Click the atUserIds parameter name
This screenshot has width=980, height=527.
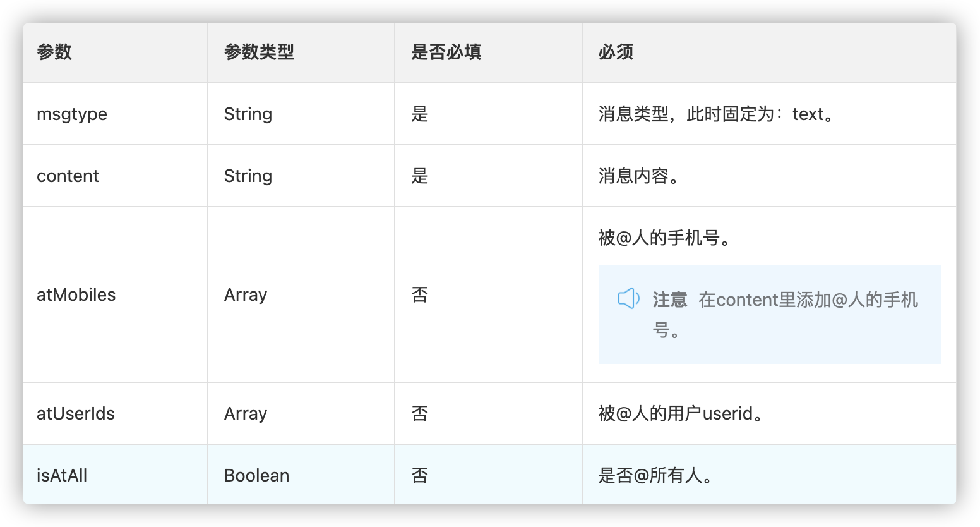(x=76, y=414)
